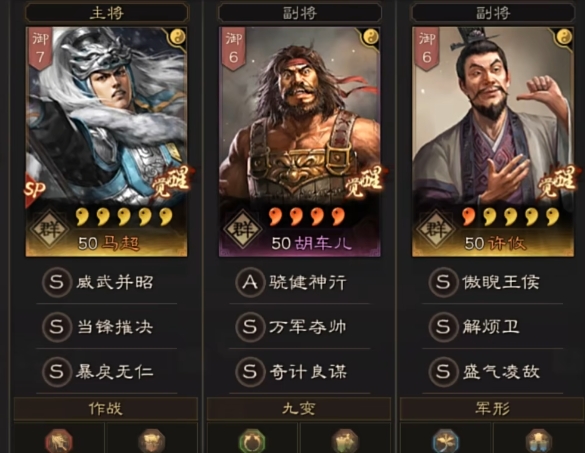Click the 群 faction badge on 胡车儿
585x453 pixels.
243,228
